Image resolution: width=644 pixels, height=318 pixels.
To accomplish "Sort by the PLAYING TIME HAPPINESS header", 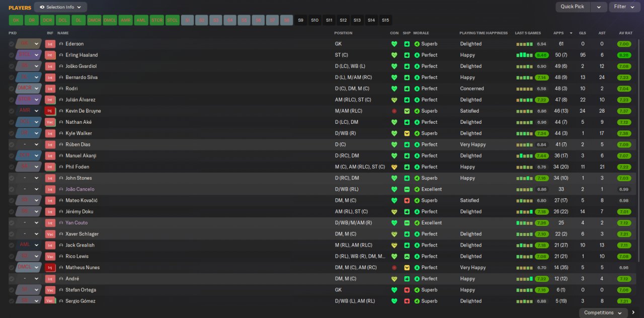I will tap(484, 33).
